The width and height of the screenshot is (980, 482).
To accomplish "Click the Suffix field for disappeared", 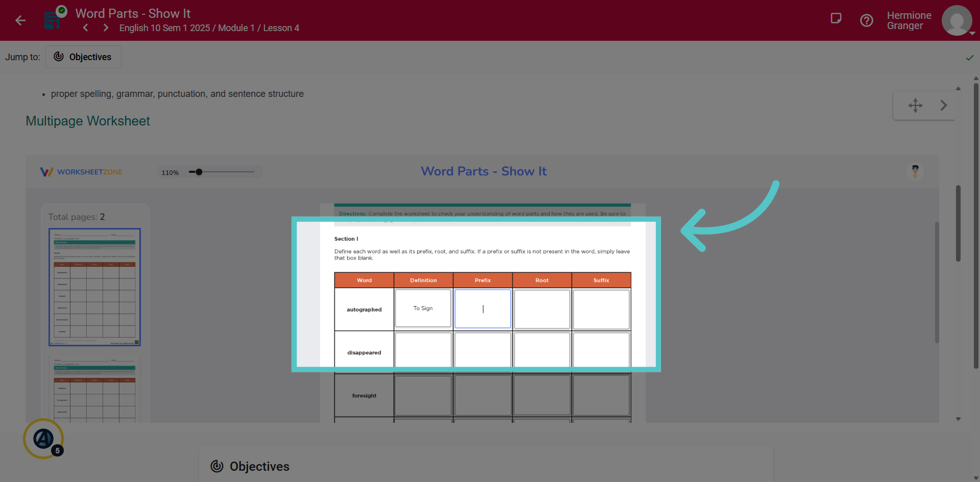I will [601, 351].
